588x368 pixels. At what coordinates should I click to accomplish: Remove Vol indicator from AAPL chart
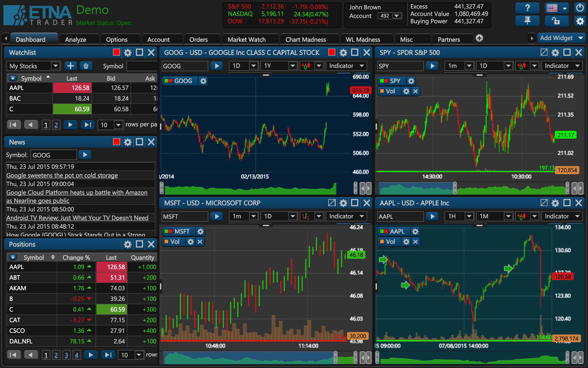pyautogui.click(x=415, y=242)
